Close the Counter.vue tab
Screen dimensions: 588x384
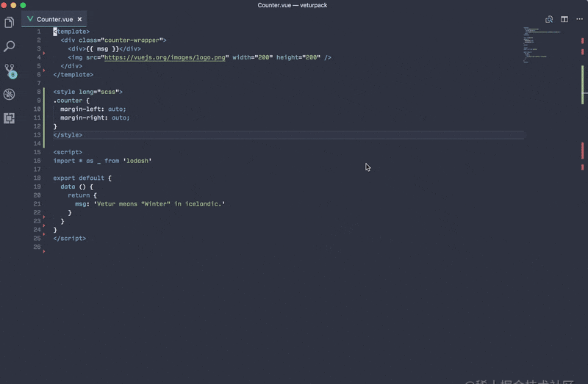coord(79,19)
